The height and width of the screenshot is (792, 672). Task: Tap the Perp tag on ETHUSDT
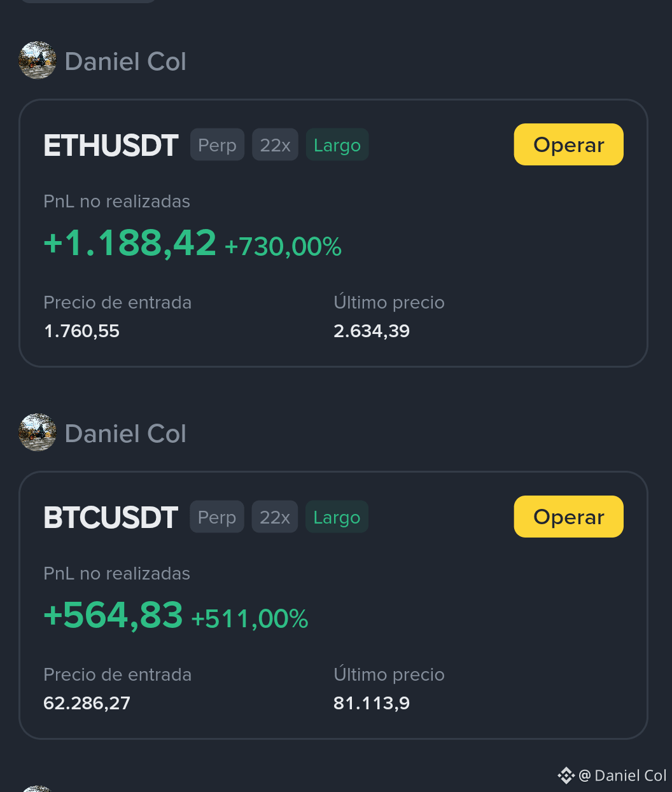217,145
